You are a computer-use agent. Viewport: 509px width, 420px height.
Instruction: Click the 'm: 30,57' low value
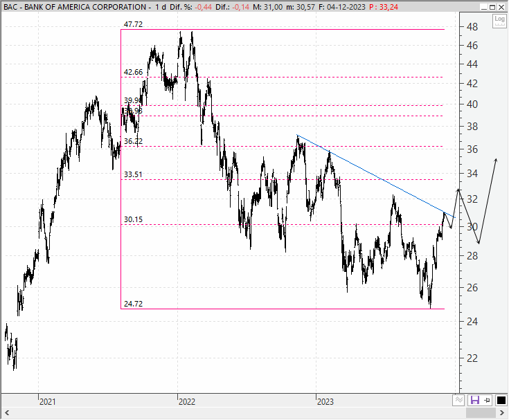301,7
